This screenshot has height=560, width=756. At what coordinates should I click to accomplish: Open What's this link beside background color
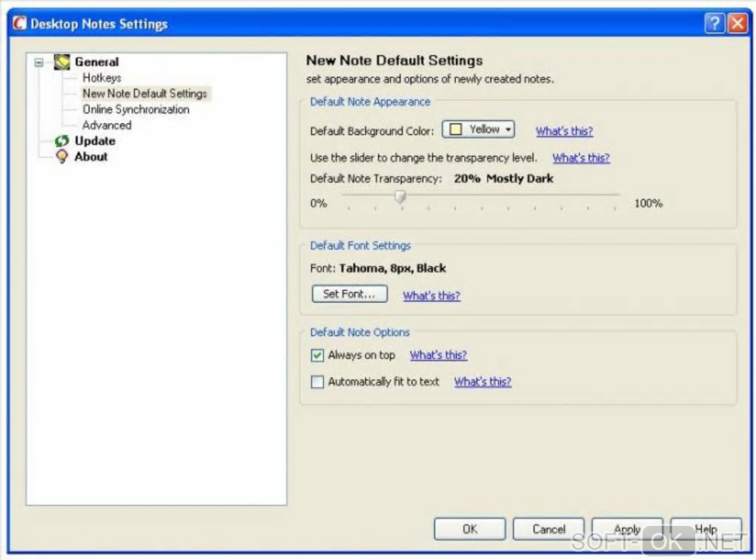564,131
